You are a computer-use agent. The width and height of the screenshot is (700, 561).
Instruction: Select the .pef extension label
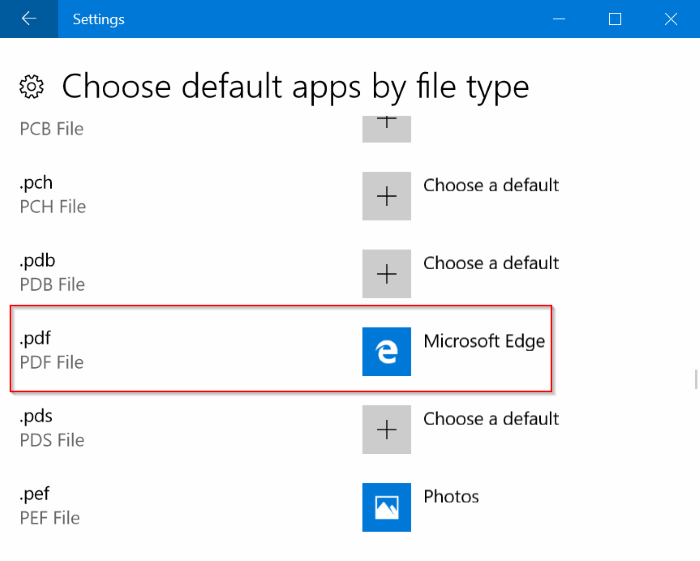click(35, 494)
